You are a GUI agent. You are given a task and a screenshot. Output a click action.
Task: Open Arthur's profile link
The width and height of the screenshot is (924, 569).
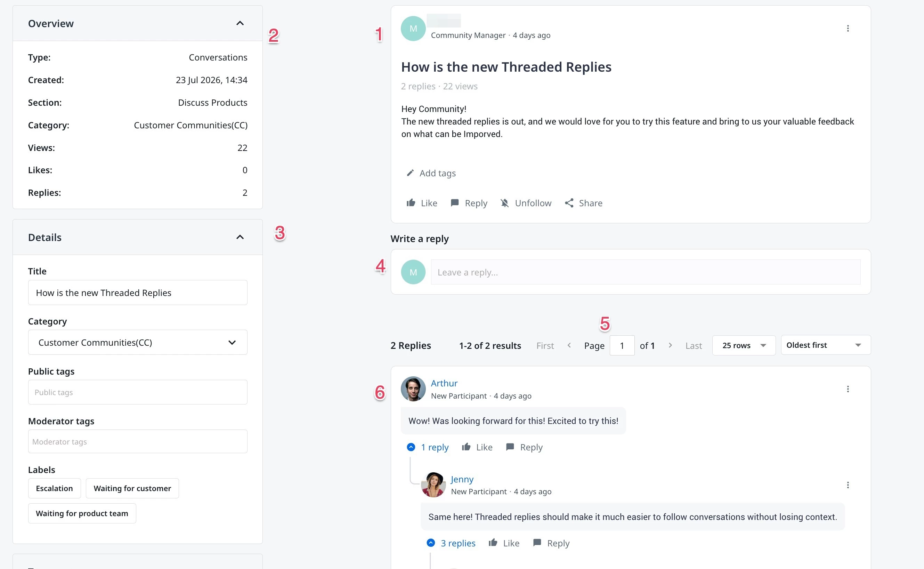(x=444, y=383)
